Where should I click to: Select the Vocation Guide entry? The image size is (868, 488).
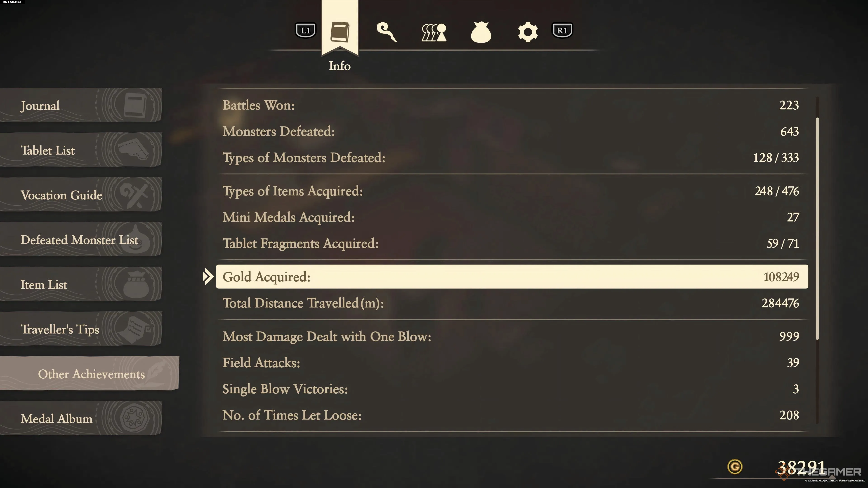point(81,195)
